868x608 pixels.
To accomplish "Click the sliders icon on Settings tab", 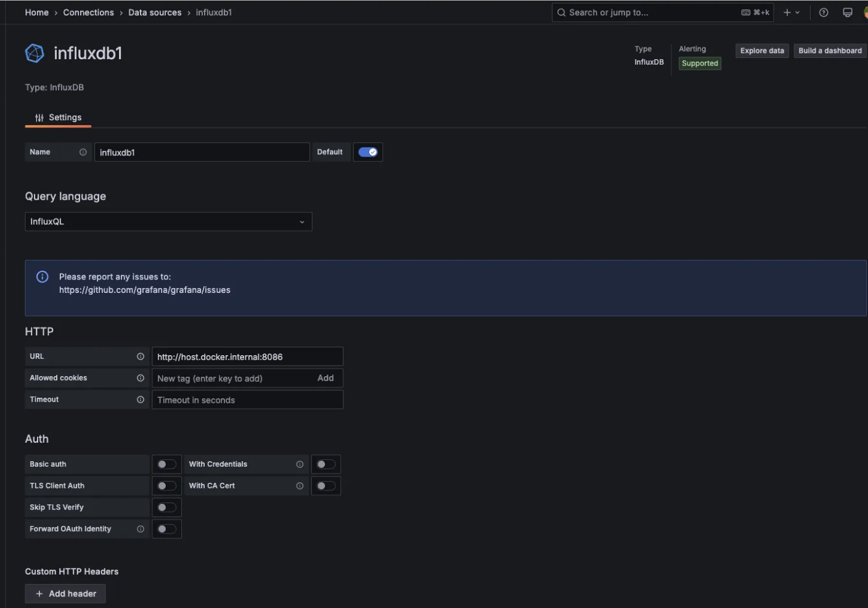I will pos(39,118).
